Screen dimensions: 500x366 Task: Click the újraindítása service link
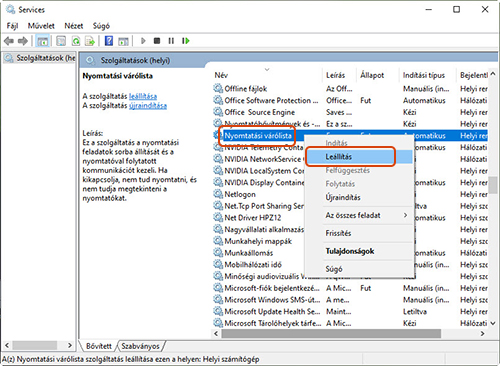pyautogui.click(x=148, y=106)
